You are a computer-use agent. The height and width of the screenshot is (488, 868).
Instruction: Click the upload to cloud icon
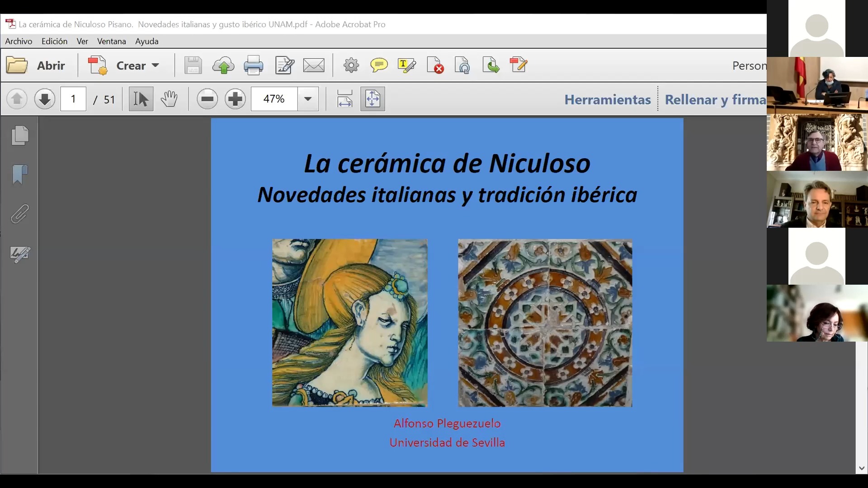click(223, 66)
